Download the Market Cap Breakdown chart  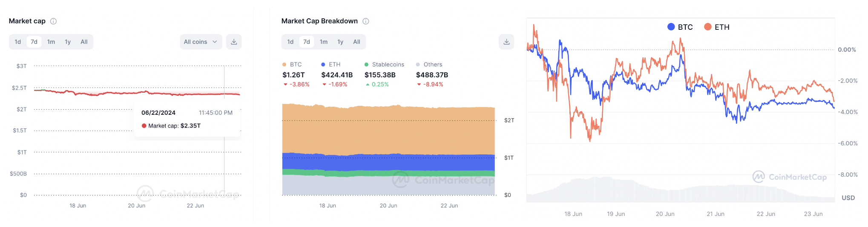click(x=506, y=42)
